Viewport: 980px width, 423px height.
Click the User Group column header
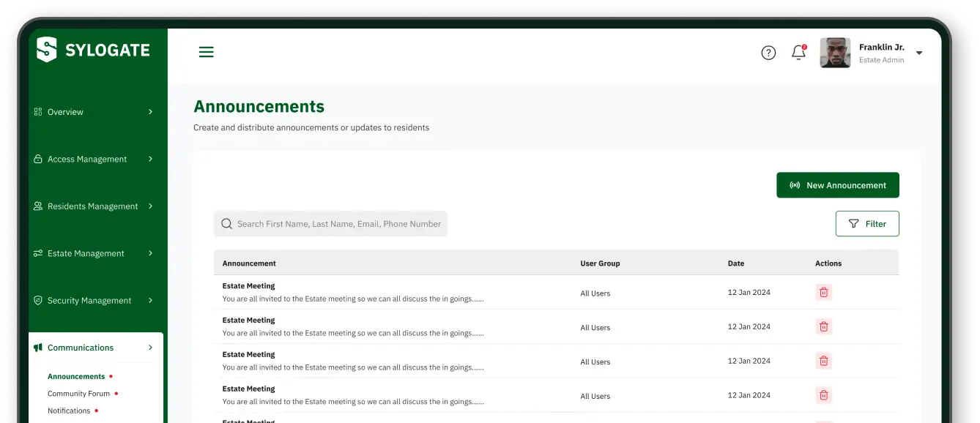(600, 263)
